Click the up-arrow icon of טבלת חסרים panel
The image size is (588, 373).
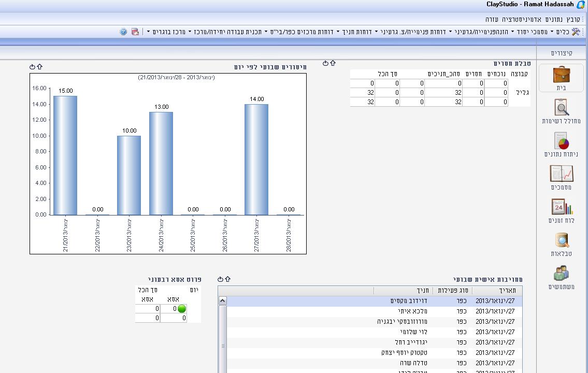tap(333, 63)
